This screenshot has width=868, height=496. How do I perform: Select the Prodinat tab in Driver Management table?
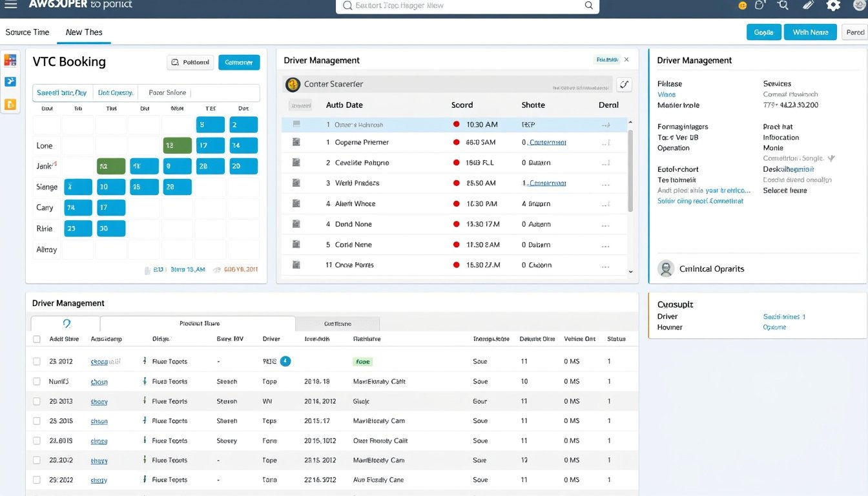pyautogui.click(x=198, y=324)
